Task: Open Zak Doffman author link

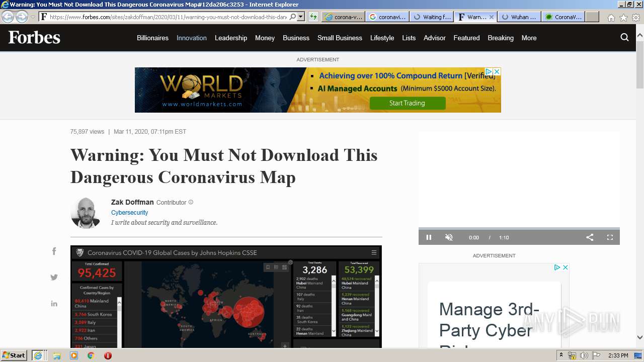Action: pos(132,202)
